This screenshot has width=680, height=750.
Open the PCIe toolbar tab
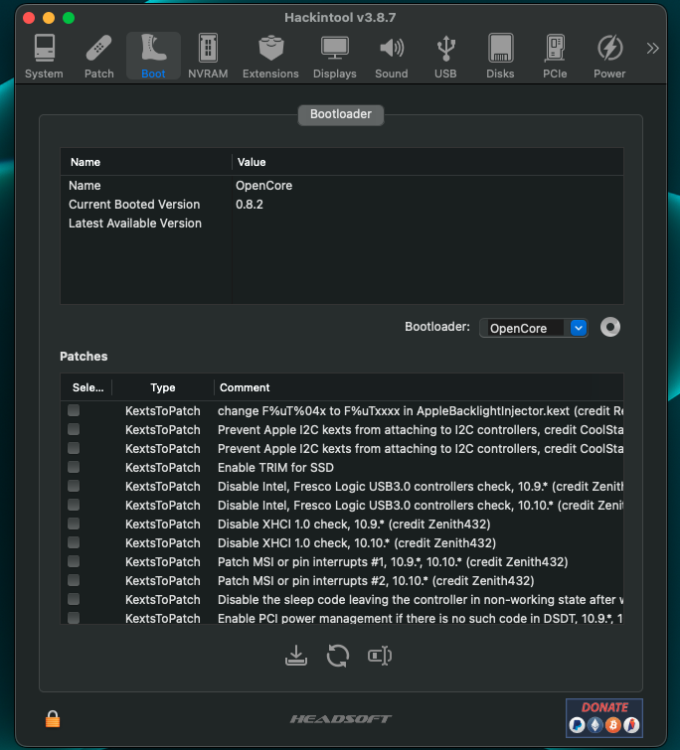click(555, 56)
